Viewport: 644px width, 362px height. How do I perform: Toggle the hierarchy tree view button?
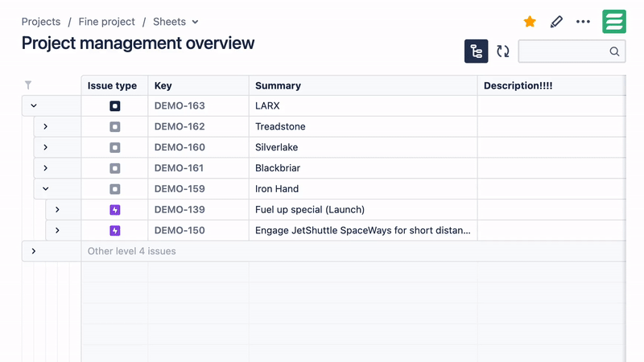[476, 51]
